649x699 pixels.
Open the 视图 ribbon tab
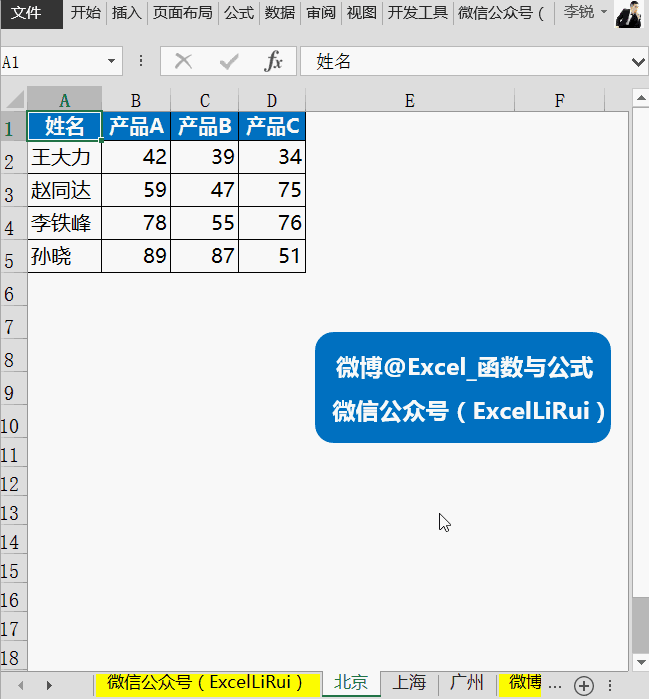361,12
